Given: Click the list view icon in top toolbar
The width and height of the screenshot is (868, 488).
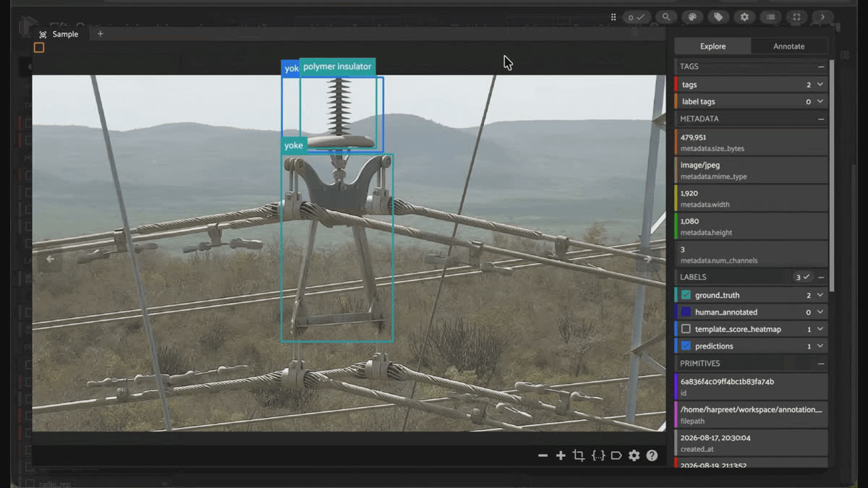Looking at the screenshot, I should (x=770, y=17).
